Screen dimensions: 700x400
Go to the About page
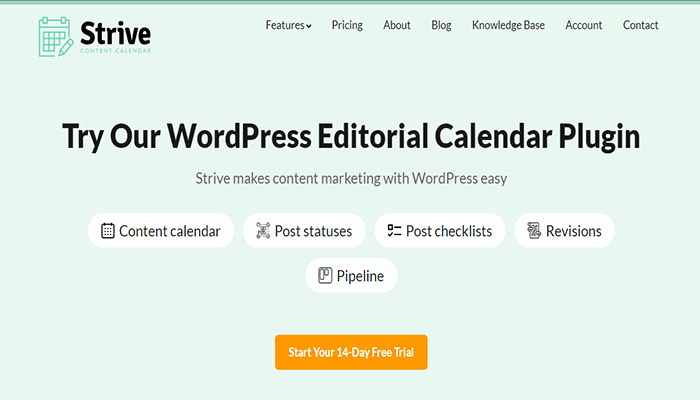coord(396,25)
